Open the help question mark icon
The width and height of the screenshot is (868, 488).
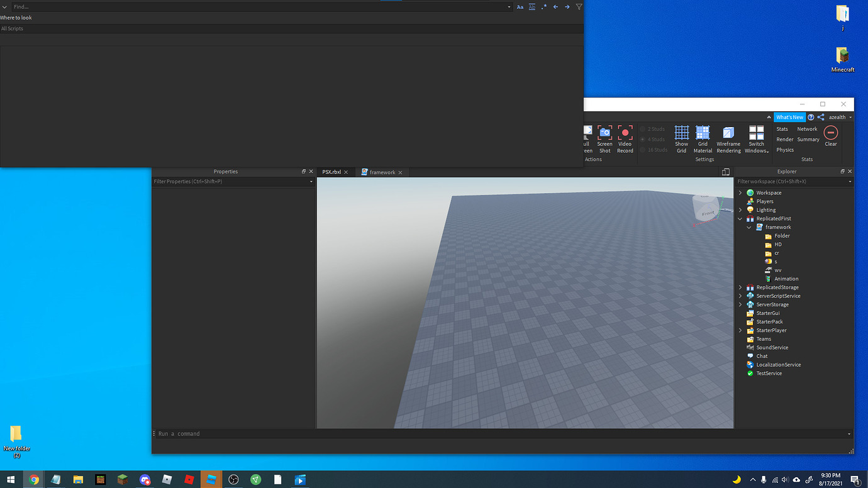pyautogui.click(x=811, y=117)
